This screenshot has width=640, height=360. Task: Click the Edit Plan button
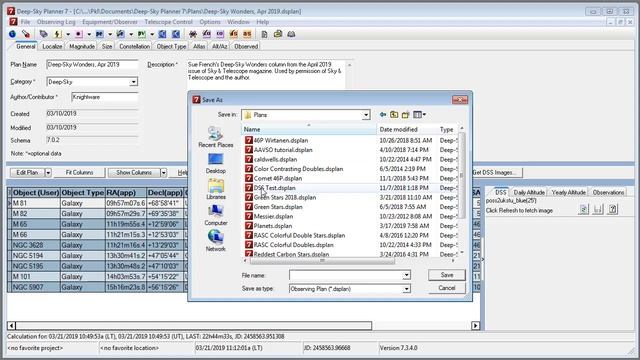click(x=27, y=173)
